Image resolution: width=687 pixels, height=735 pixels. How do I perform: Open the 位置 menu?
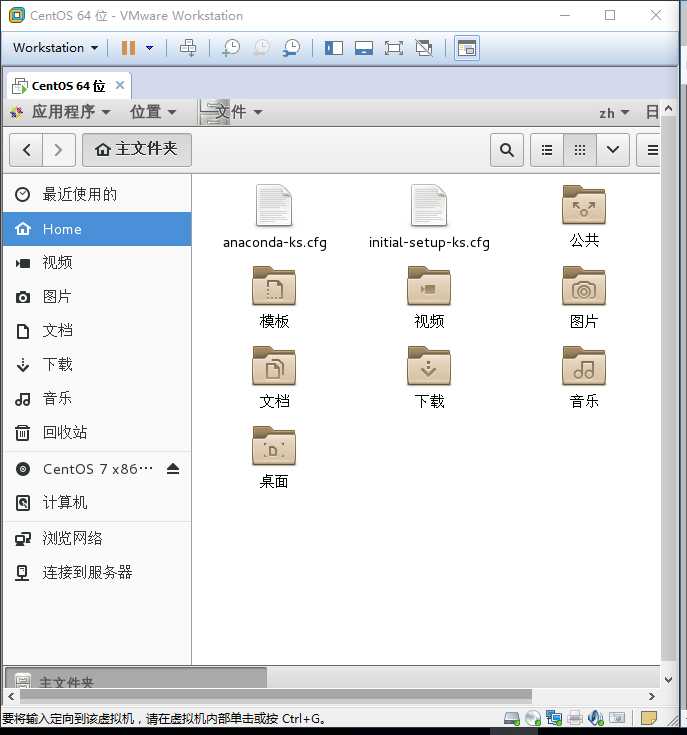click(153, 112)
